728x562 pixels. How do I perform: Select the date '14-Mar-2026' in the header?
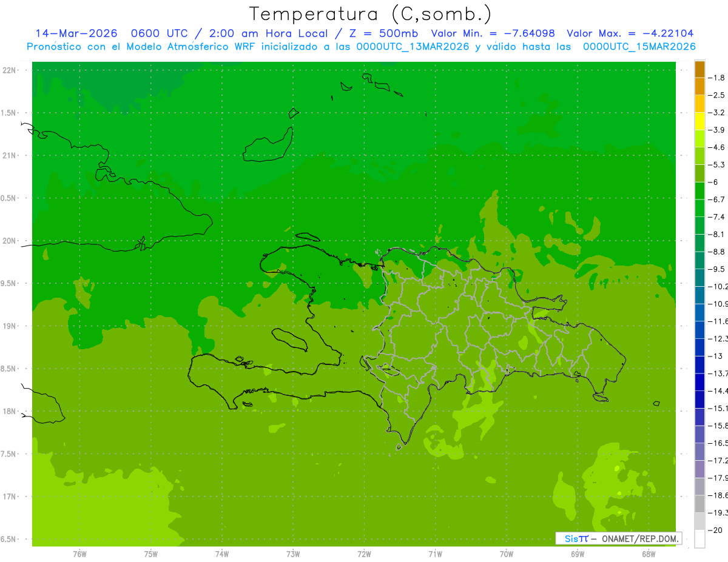click(76, 33)
